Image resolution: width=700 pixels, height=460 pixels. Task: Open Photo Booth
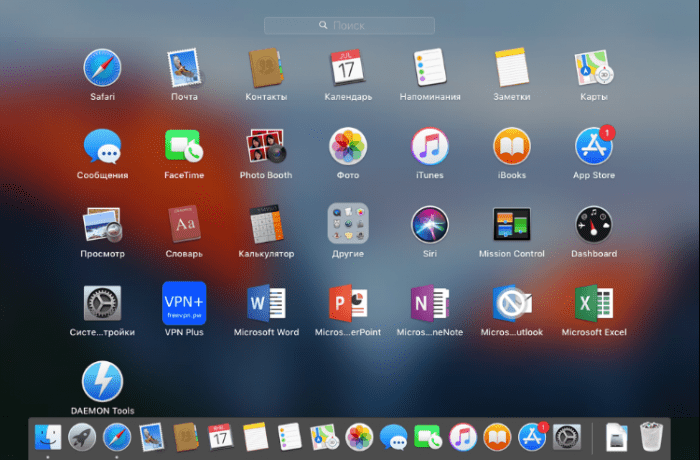(x=266, y=146)
